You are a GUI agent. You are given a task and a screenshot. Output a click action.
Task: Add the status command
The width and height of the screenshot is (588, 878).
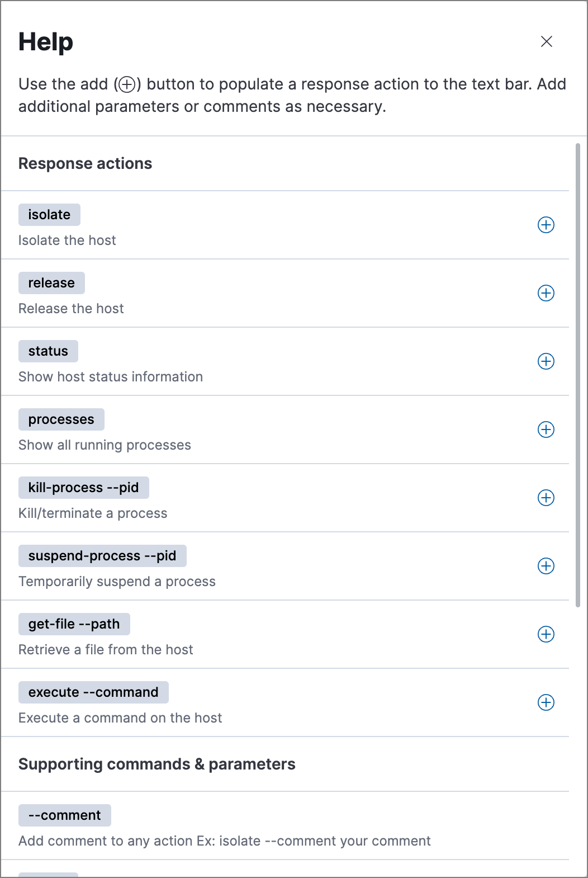click(x=546, y=361)
